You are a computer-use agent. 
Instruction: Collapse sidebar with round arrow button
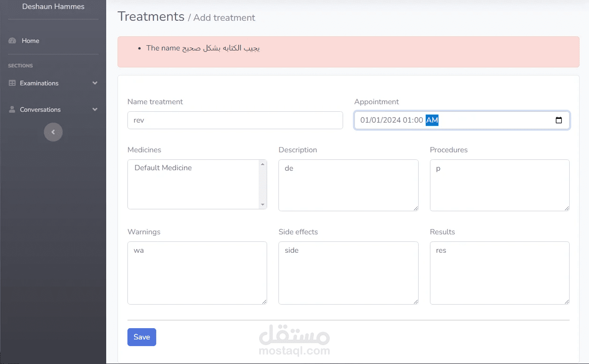(53, 132)
